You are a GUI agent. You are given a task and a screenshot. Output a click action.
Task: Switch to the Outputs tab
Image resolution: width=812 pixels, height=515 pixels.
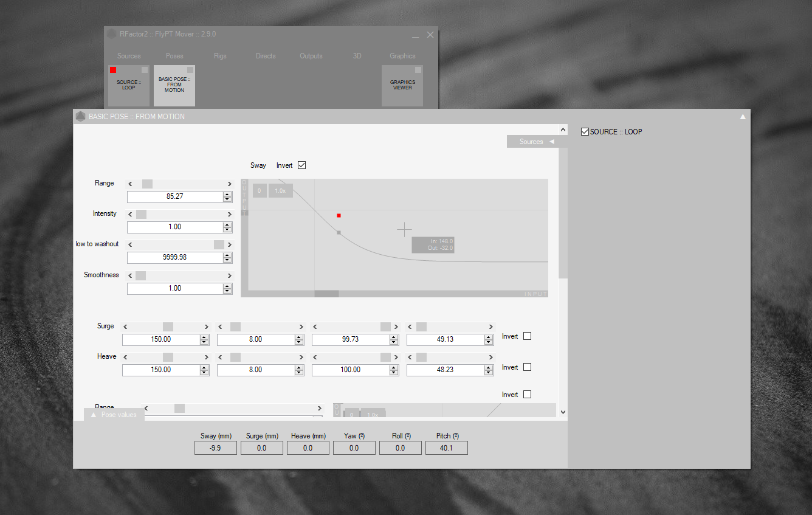pyautogui.click(x=311, y=56)
